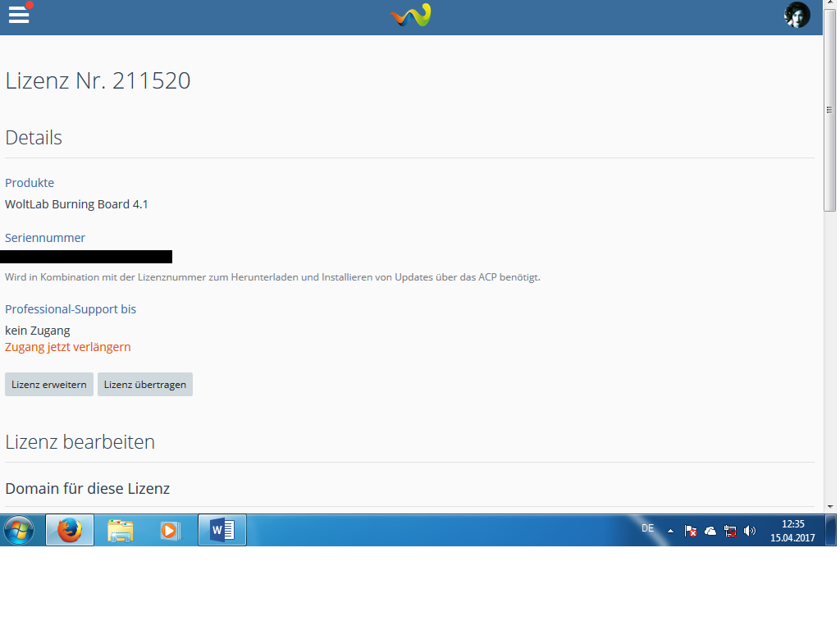The height and width of the screenshot is (630, 840).
Task: Click the network connection tray icon
Action: tap(730, 531)
